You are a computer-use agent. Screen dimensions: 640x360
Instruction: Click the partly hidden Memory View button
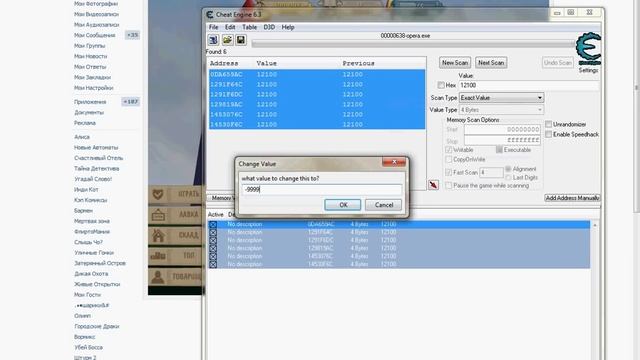(222, 198)
